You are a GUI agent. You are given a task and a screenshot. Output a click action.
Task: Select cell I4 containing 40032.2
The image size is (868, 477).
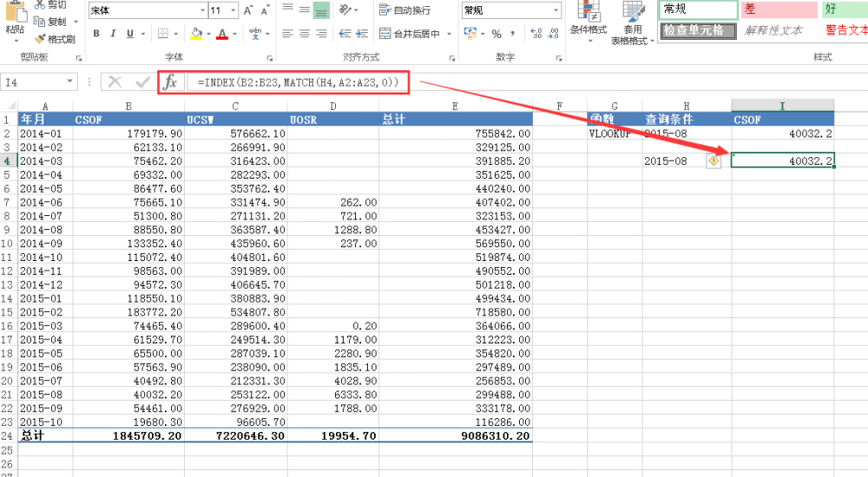point(782,160)
